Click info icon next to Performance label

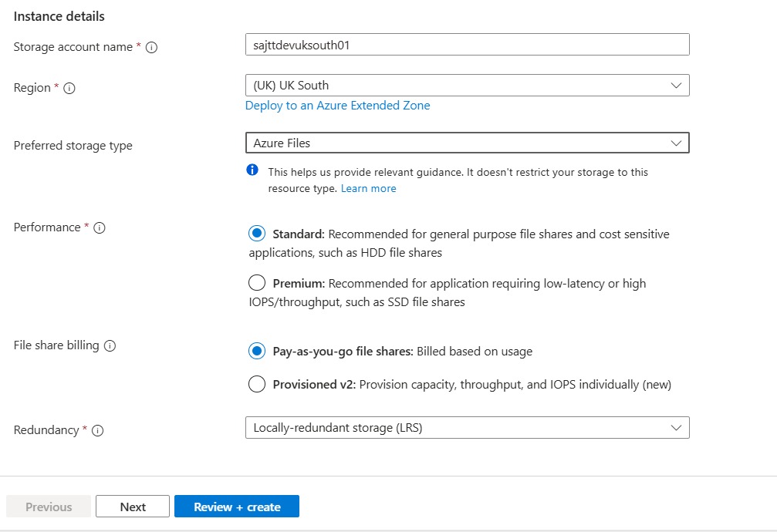tap(100, 228)
